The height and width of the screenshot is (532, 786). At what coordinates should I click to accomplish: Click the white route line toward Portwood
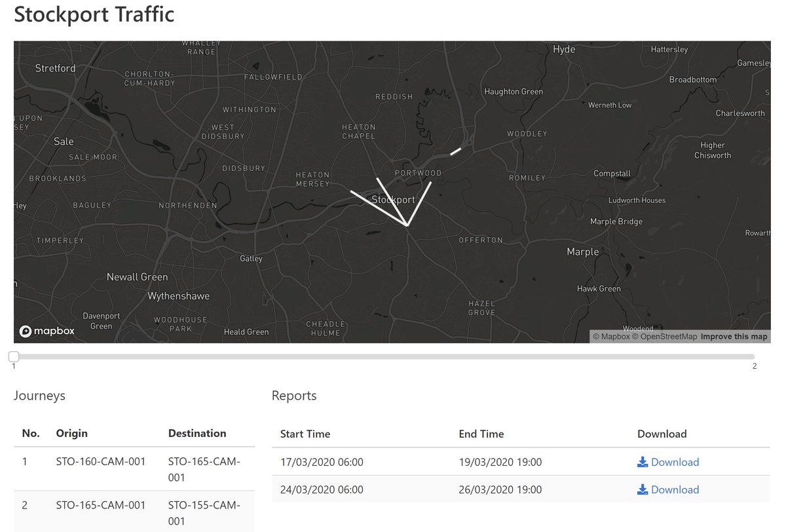point(419,204)
